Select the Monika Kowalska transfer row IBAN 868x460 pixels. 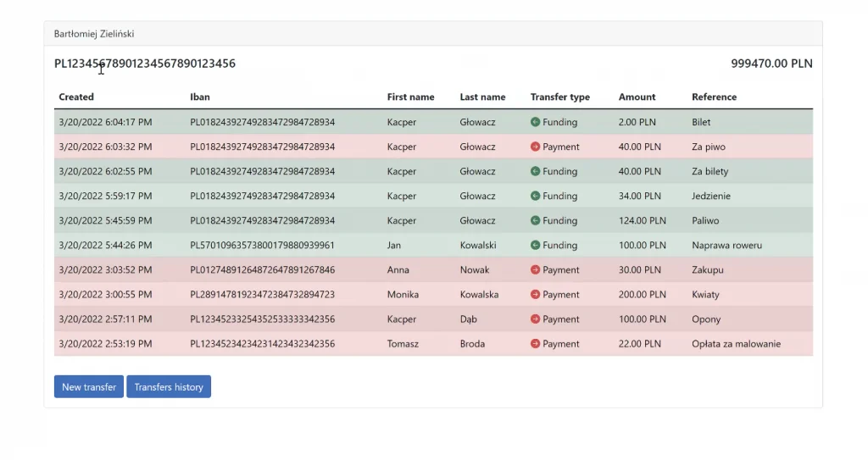pyautogui.click(x=263, y=295)
